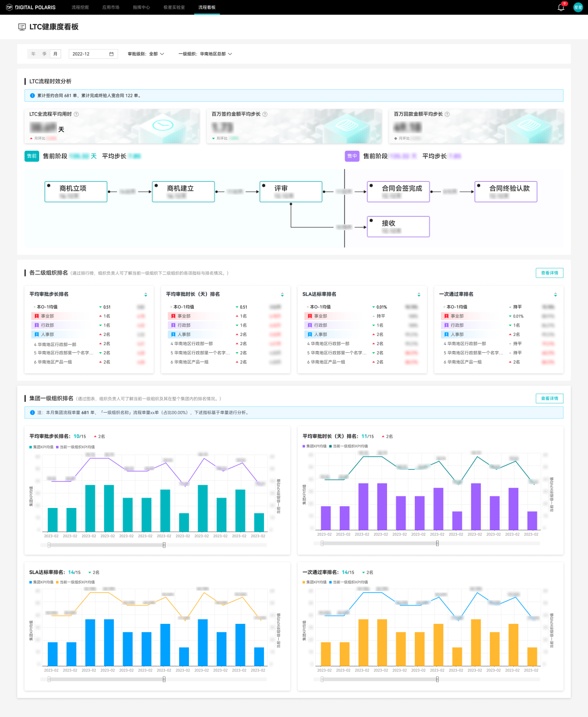Open the notification bell in the header
This screenshot has width=588, height=717.
point(561,8)
